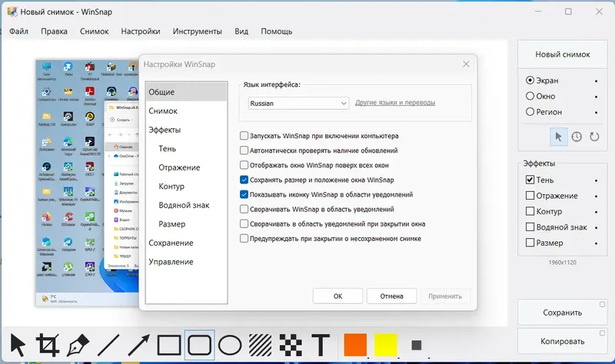This screenshot has height=364, width=615.
Task: Select the Hatching highlight tool
Action: coord(261,346)
